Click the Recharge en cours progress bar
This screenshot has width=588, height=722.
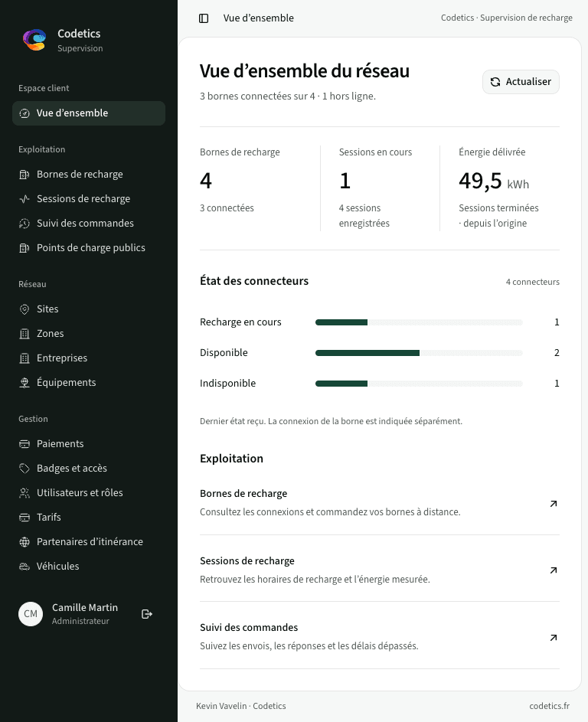pos(419,322)
